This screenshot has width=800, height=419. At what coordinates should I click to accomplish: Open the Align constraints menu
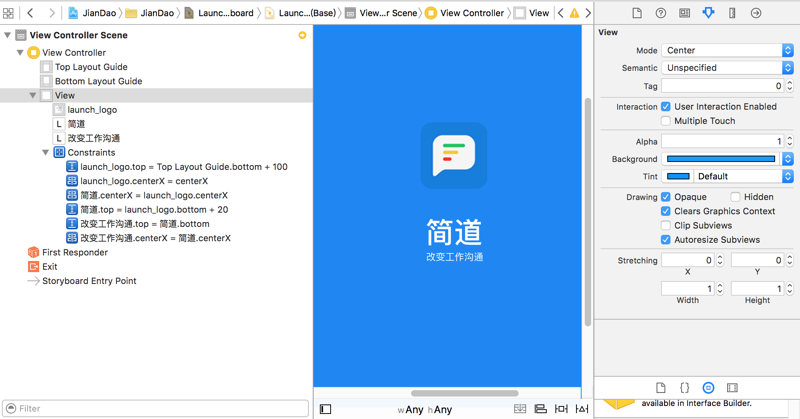[540, 408]
